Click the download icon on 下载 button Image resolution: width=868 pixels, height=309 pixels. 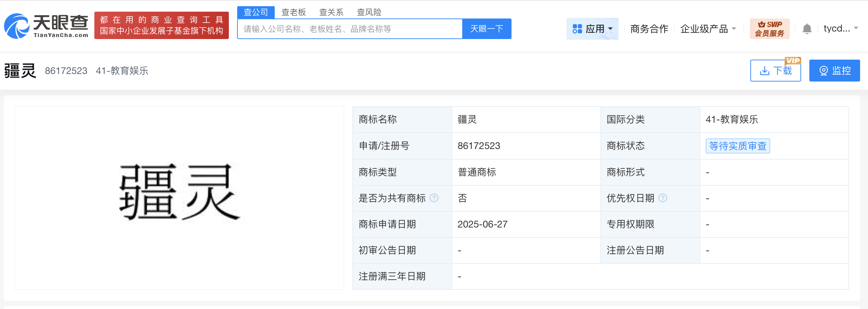[765, 71]
